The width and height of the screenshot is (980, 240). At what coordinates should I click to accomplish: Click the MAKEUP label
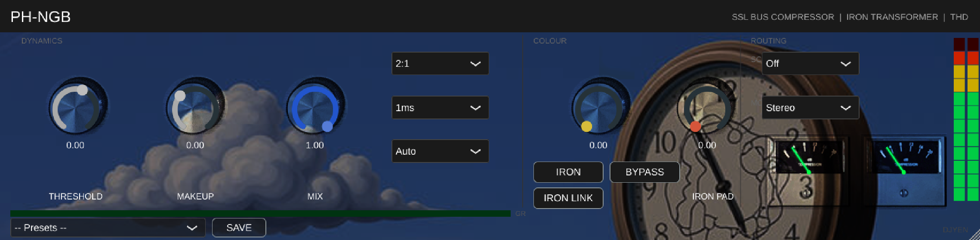pyautogui.click(x=195, y=196)
